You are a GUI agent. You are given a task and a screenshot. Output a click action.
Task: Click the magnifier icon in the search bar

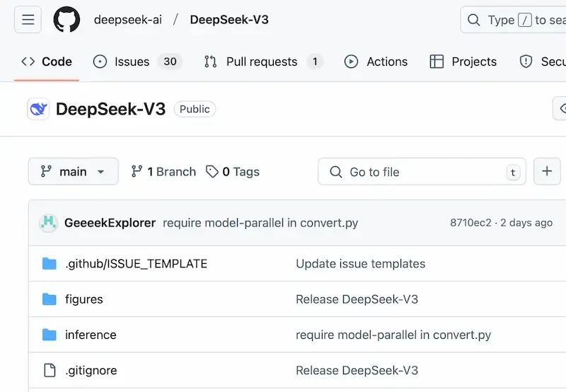point(473,20)
